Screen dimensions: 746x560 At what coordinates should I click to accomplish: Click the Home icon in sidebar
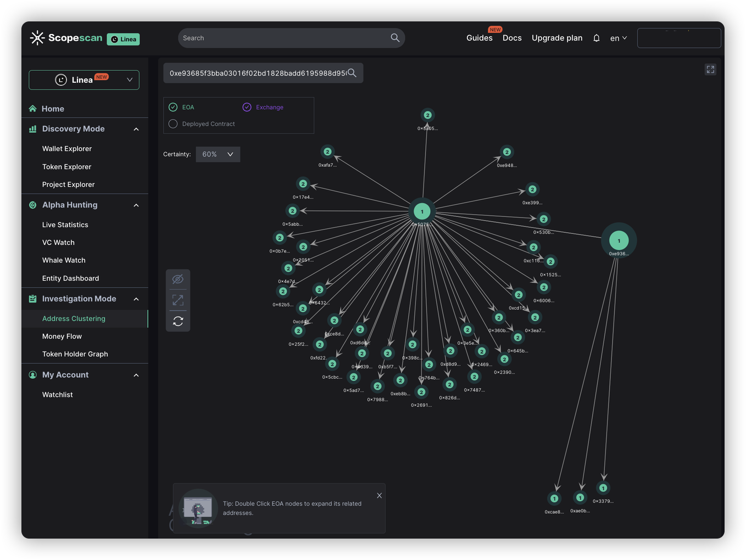[33, 109]
